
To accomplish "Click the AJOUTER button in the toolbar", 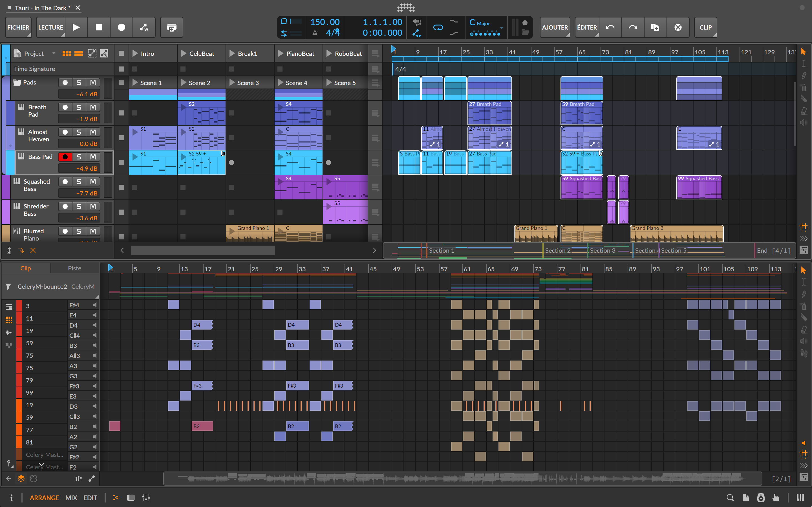I will click(555, 27).
